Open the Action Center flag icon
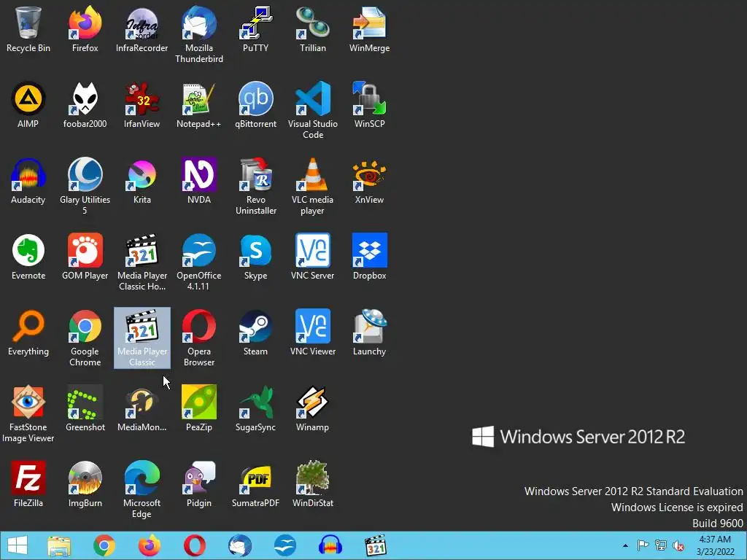 (x=643, y=545)
